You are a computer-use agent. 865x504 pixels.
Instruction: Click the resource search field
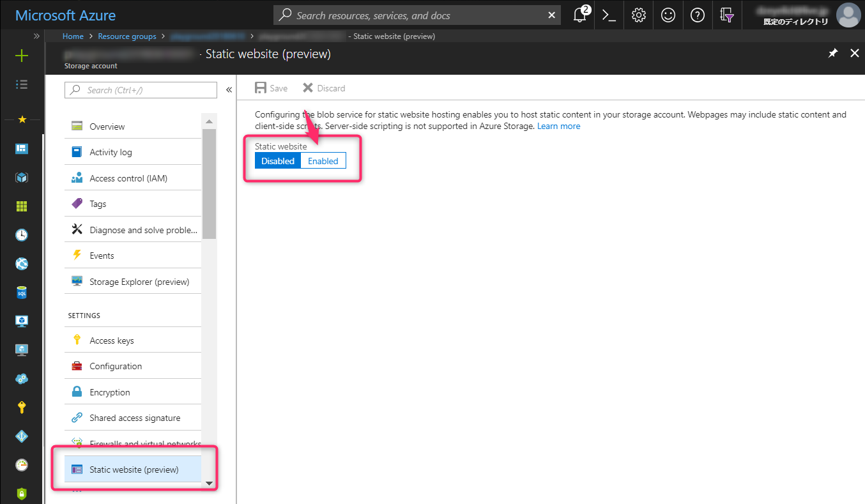[x=415, y=15]
